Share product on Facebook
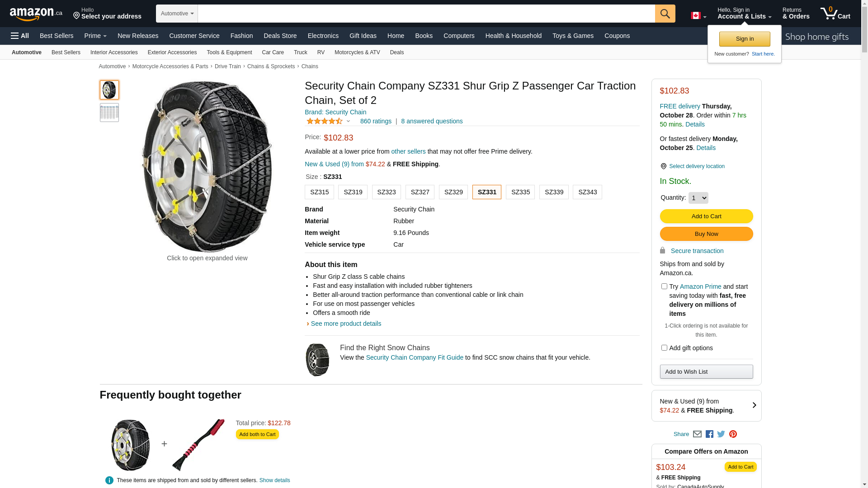 tap(709, 434)
